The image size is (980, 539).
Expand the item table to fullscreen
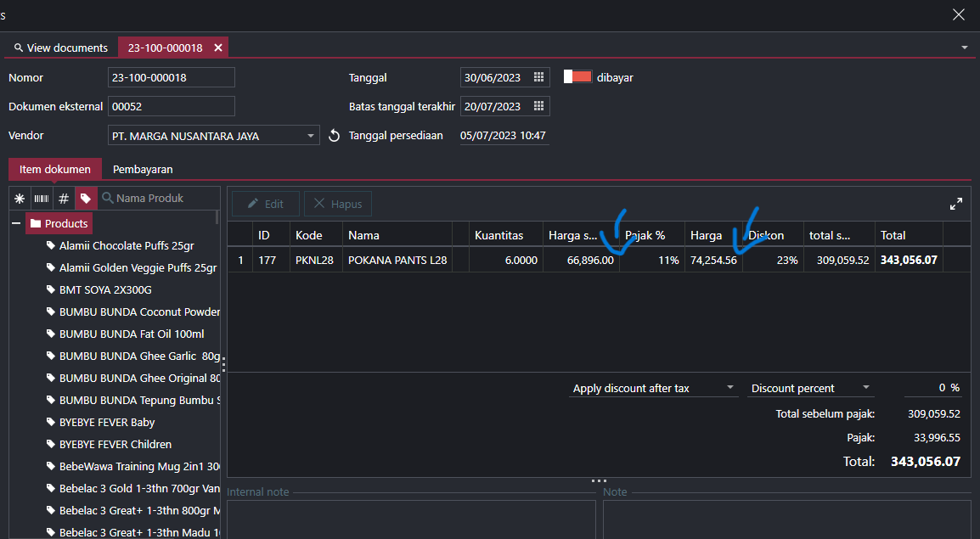point(956,204)
